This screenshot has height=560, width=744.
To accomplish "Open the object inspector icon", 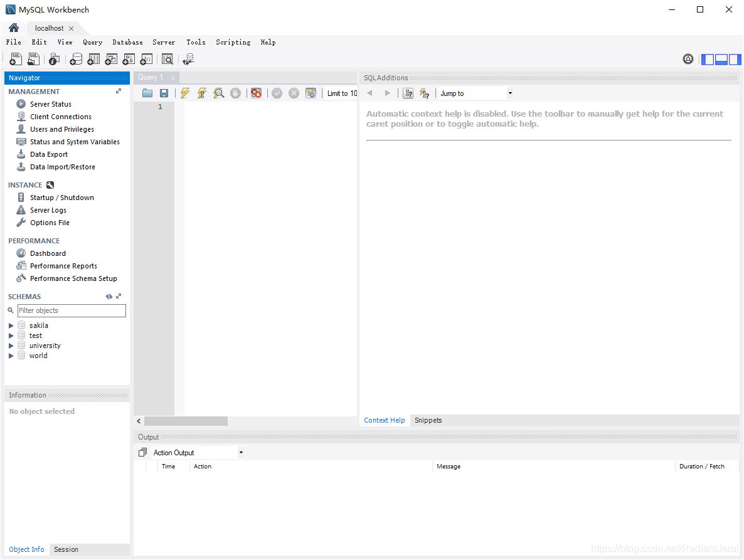I will 55,59.
